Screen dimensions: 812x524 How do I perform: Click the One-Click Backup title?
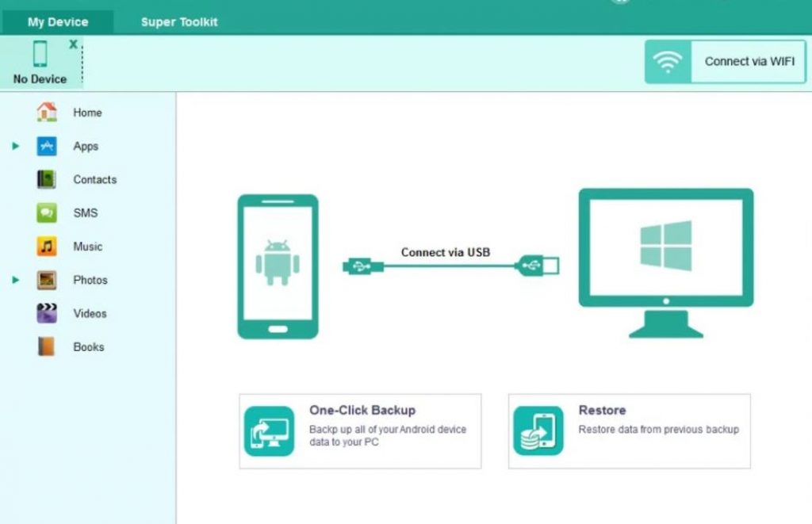pyautogui.click(x=362, y=410)
